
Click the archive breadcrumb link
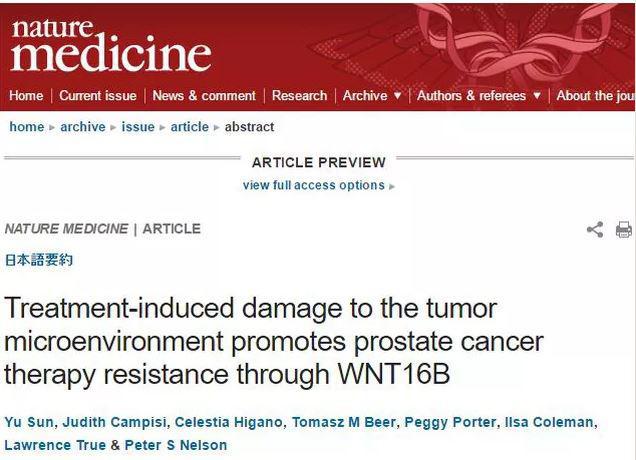pyautogui.click(x=83, y=127)
